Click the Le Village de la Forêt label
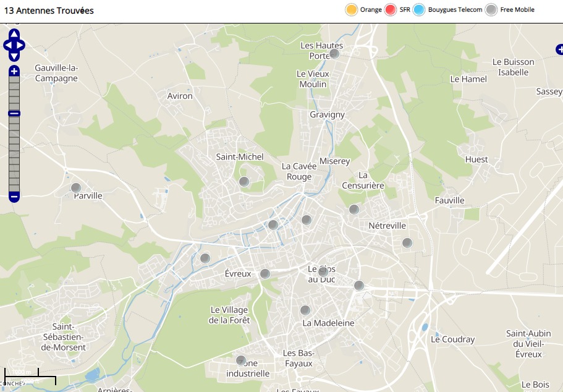Viewport: 563px width, 392px height. [x=229, y=315]
